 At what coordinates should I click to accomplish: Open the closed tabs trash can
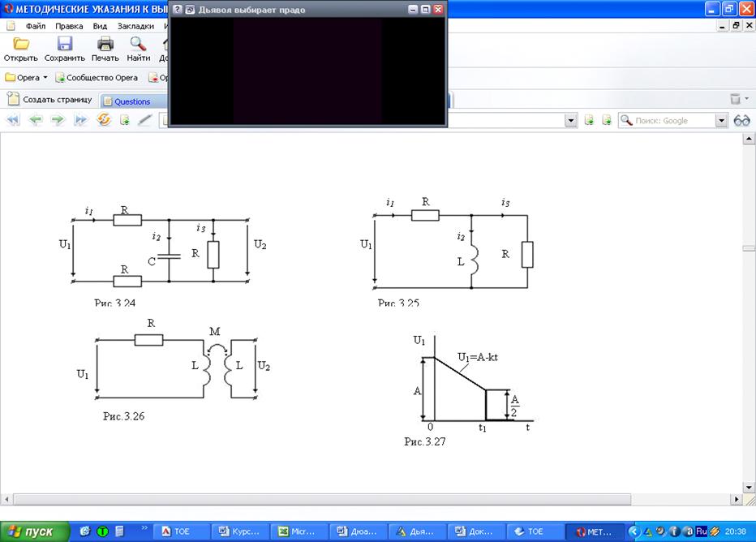coord(736,100)
